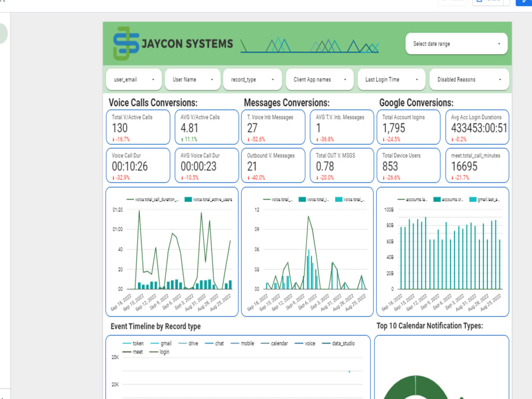This screenshot has height=399, width=532.
Task: Click Total Account logins value 1,795
Action: (394, 128)
